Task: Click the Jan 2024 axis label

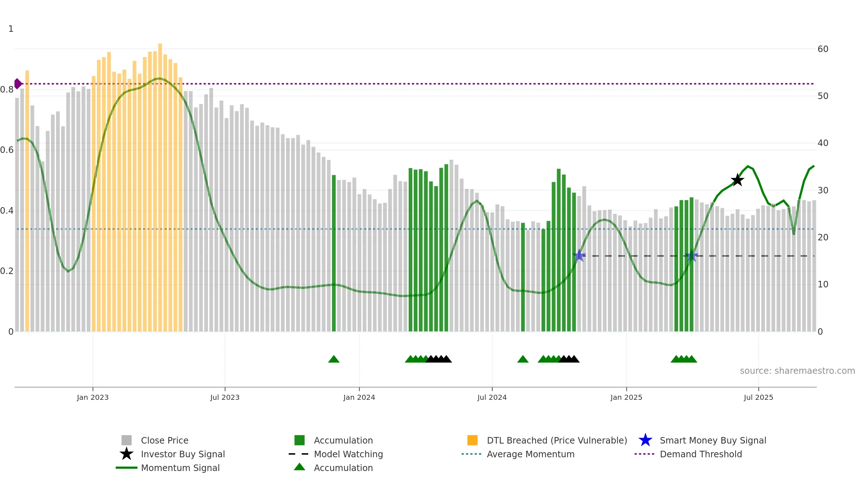Action: pos(359,398)
